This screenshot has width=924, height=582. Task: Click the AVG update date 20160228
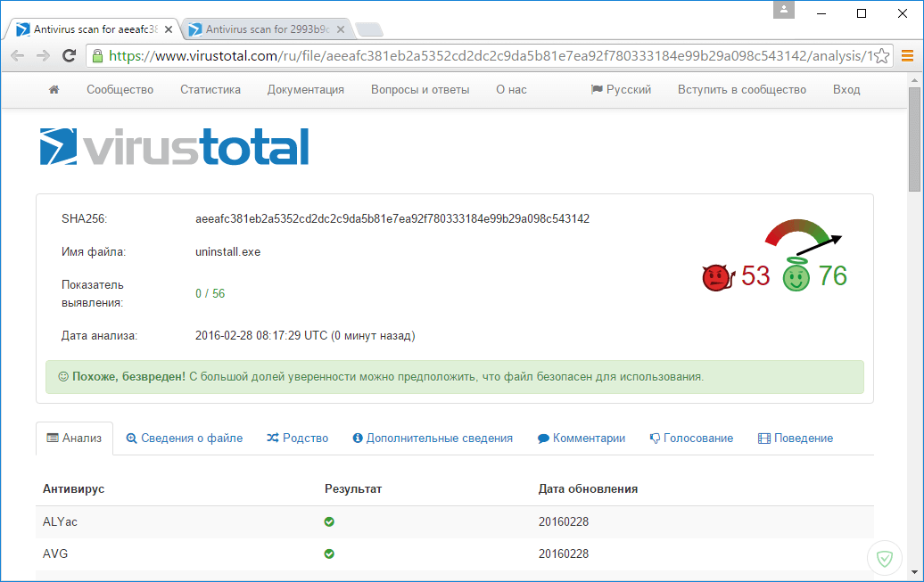(x=564, y=553)
